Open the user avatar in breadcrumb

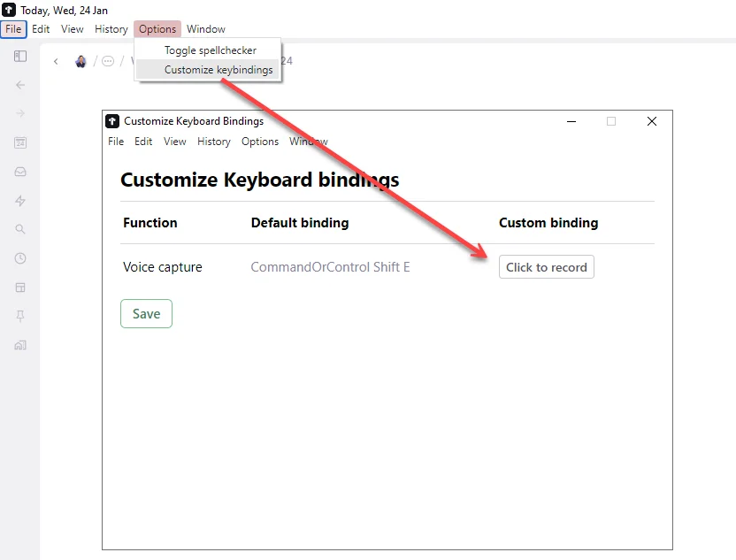click(x=80, y=62)
